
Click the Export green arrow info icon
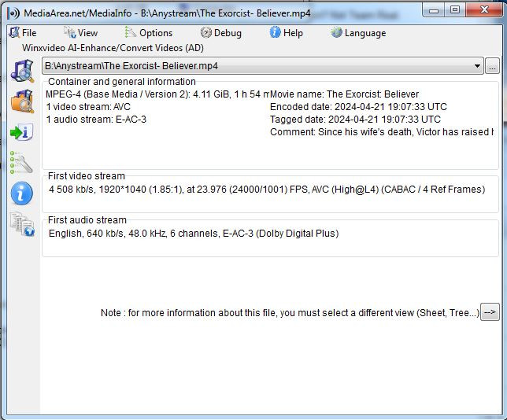click(22, 132)
